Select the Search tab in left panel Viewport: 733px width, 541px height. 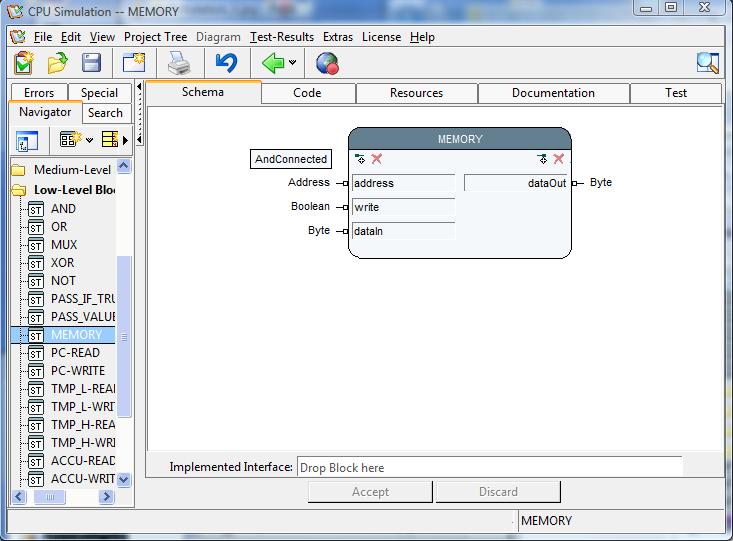pos(105,113)
